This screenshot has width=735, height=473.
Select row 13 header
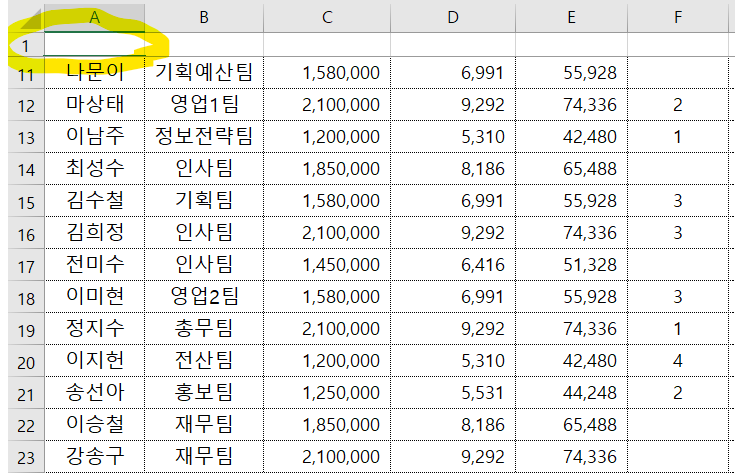[26, 137]
